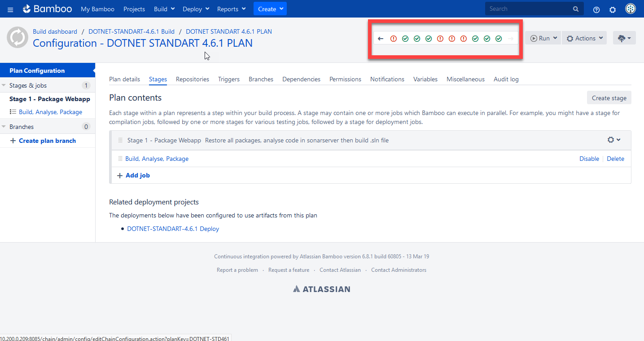Open the user profile avatar
644x341 pixels.
pos(631,9)
